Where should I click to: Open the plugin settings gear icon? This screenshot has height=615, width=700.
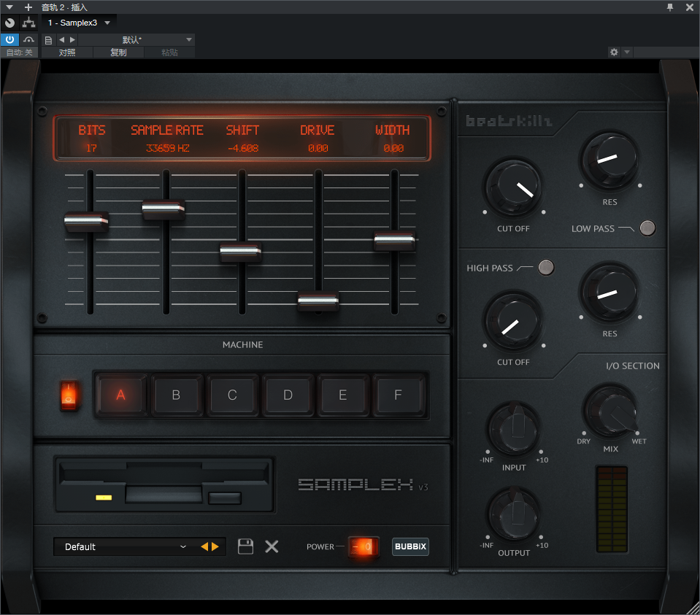(x=614, y=53)
